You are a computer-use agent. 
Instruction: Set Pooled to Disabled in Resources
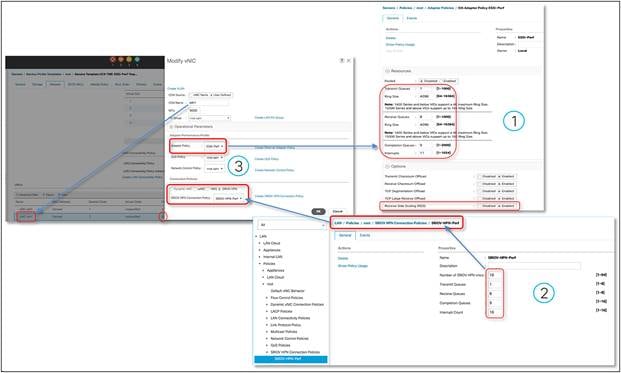pos(421,81)
